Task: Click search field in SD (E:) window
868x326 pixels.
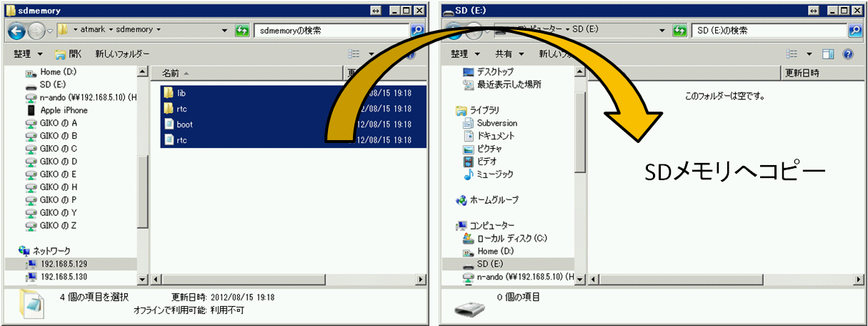Action: (x=770, y=31)
